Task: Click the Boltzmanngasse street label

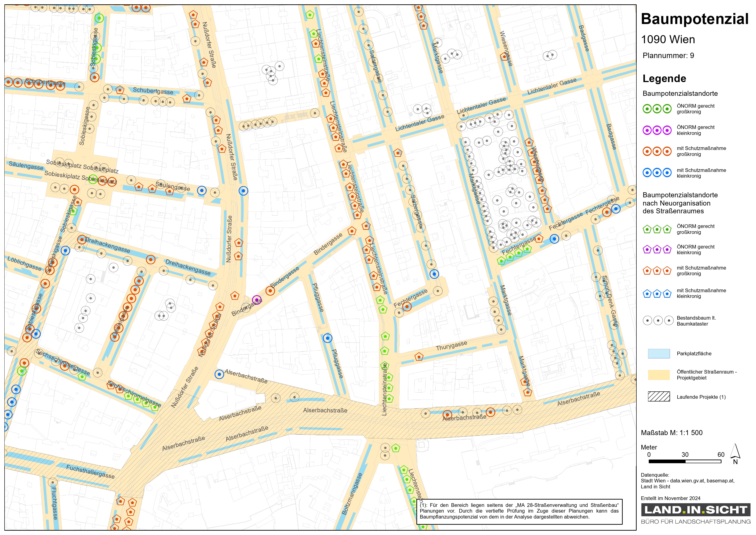Action: pyautogui.click(x=352, y=494)
